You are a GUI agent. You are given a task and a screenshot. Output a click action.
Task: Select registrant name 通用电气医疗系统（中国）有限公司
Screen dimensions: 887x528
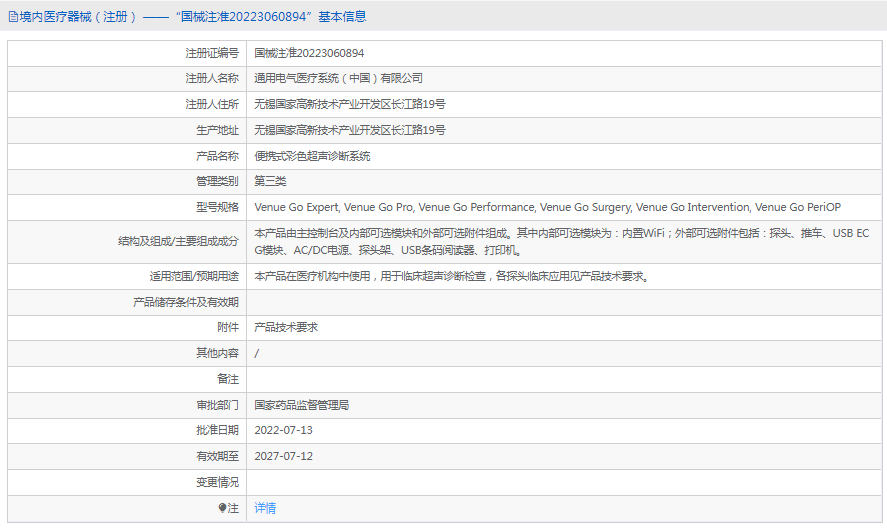[338, 78]
